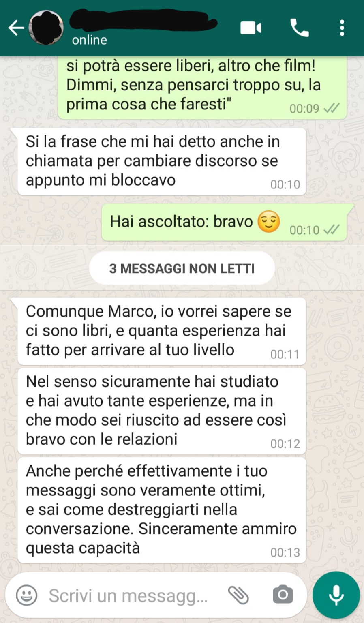The width and height of the screenshot is (364, 623).
Task: Go back using the arrow icon
Action: click(x=16, y=28)
